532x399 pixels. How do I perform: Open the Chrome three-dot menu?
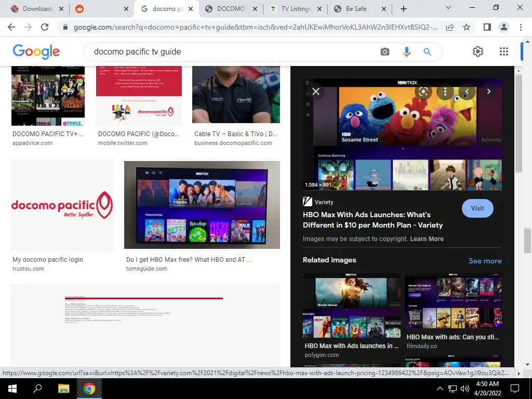point(521,27)
